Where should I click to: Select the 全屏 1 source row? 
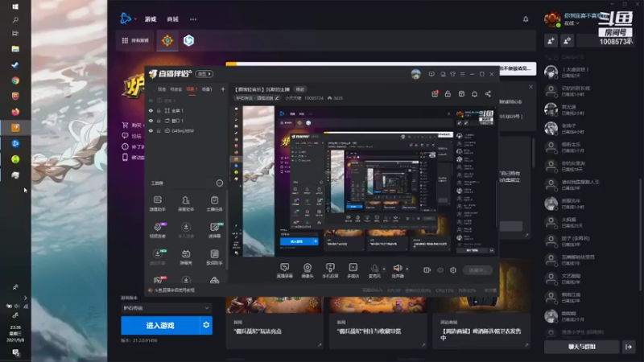[187, 111]
